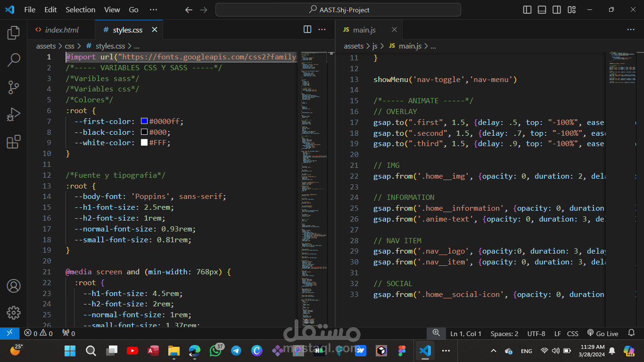Image resolution: width=644 pixels, height=362 pixels.
Task: Open the Search view in activity bar
Action: point(14,60)
